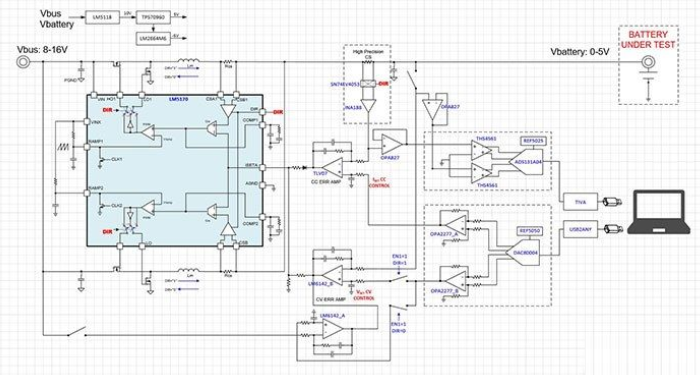The image size is (700, 375).
Task: Toggle the EN1=1 DIR=0 switch
Action: coord(399,308)
